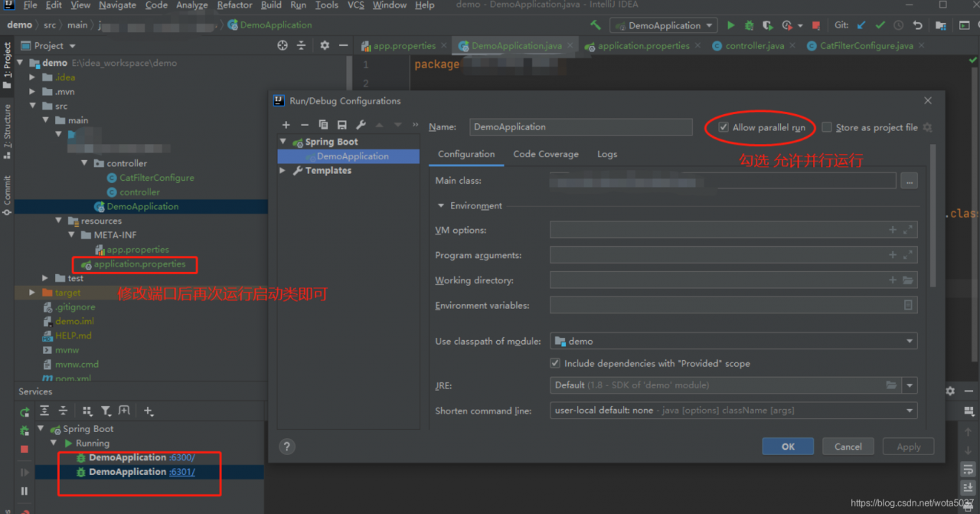
Task: Open Services in new tab icon
Action: point(124,411)
